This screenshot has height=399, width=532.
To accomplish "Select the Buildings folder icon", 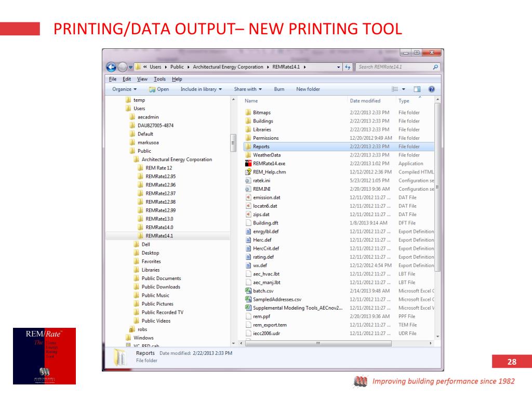I will click(248, 121).
